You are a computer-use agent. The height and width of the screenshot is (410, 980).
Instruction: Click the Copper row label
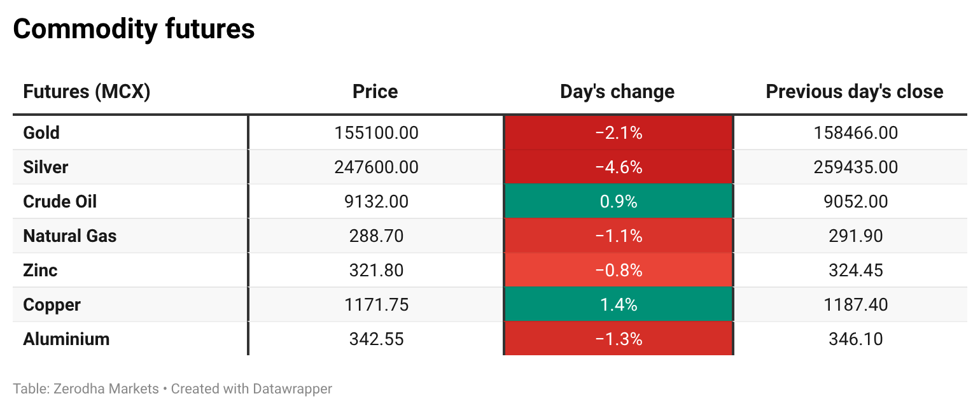[52, 304]
